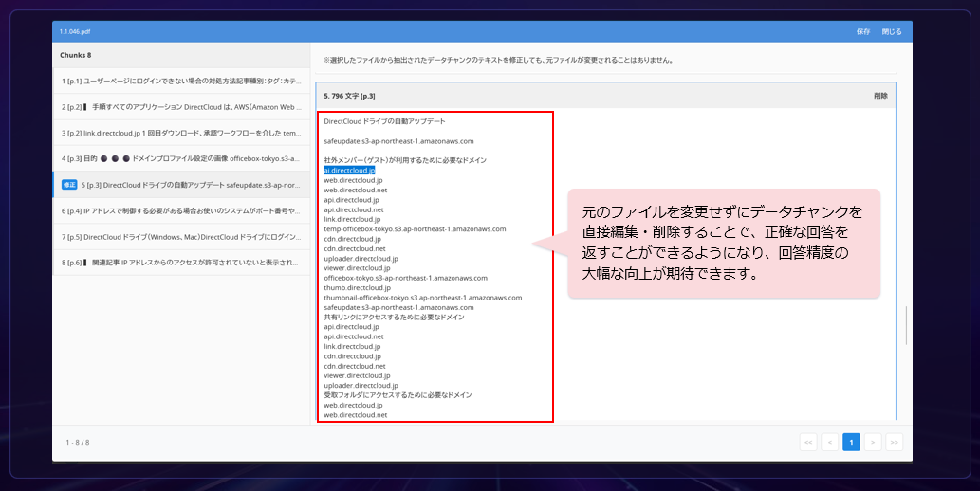
Task: Select page 1 in pagination
Action: tap(851, 442)
